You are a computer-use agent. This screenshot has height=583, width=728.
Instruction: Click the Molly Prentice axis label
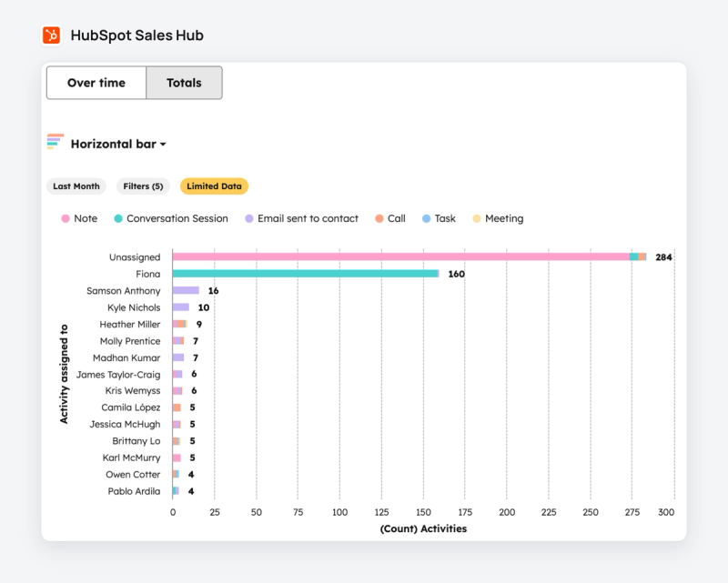point(130,341)
